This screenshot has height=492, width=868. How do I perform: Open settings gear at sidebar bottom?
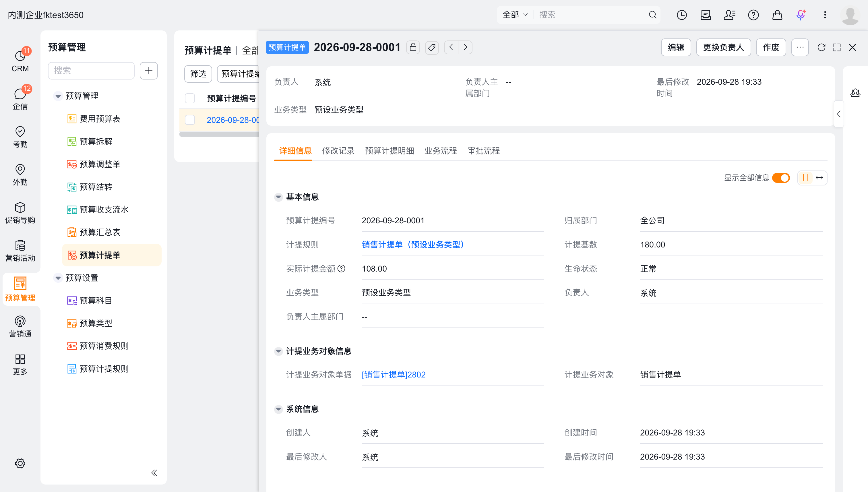[x=20, y=463]
